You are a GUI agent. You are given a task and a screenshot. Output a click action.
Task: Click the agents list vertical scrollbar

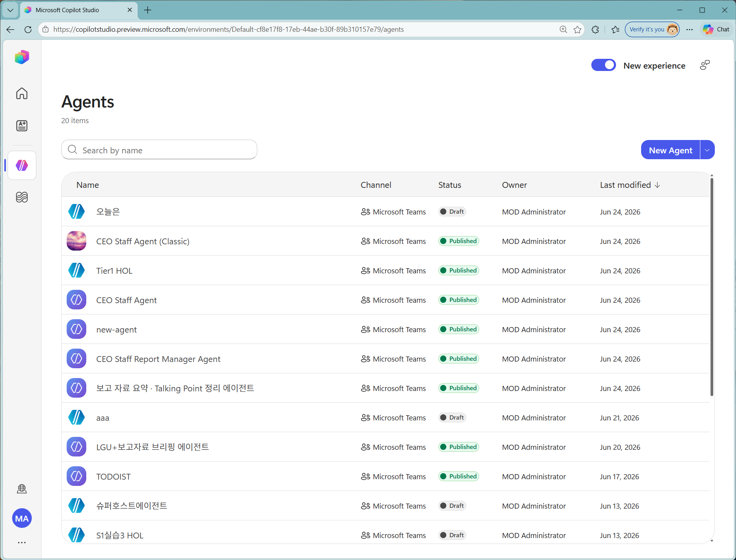712,286
